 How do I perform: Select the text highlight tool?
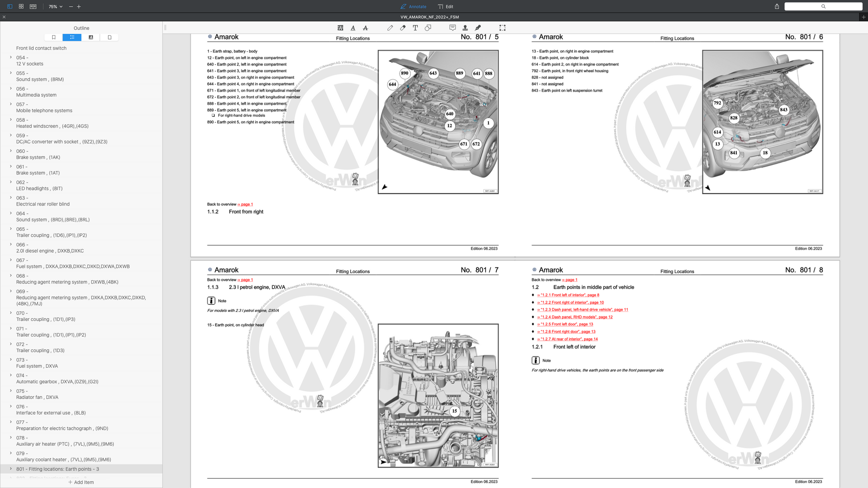(x=340, y=28)
